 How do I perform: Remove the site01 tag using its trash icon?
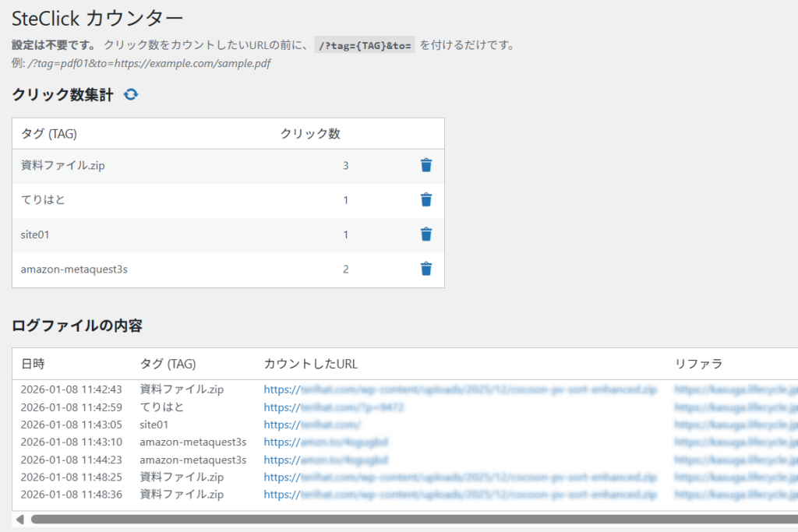[x=425, y=234]
